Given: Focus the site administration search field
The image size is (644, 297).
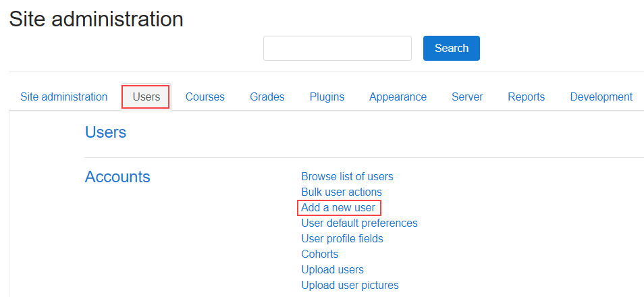Looking at the screenshot, I should coord(338,49).
